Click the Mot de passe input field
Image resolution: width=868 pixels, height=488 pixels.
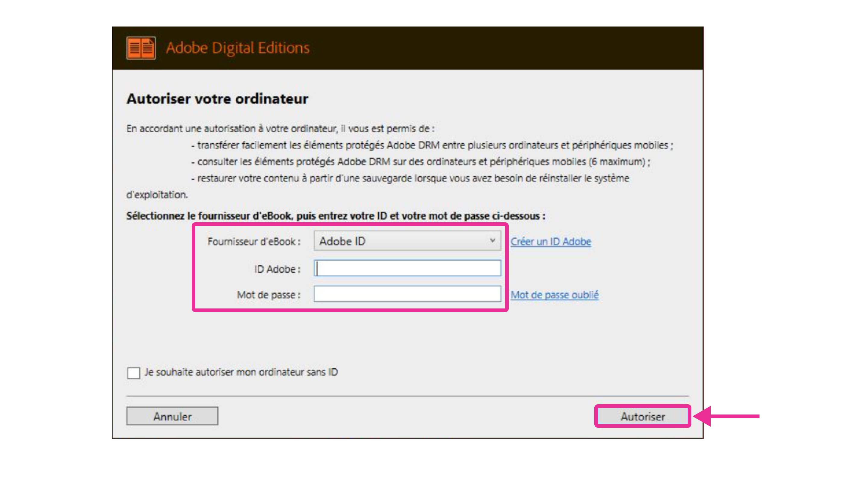click(407, 294)
